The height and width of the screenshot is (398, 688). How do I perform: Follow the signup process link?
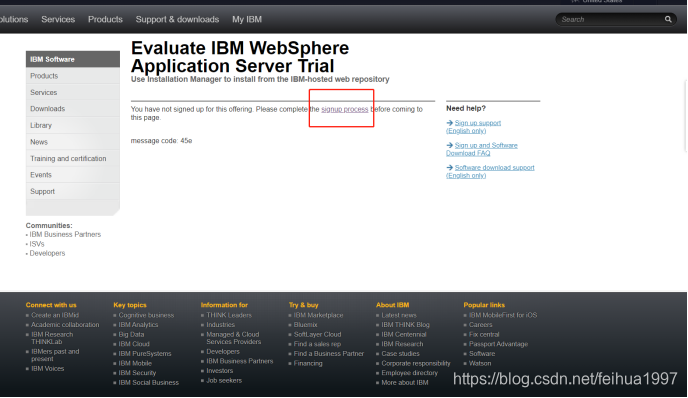pyautogui.click(x=344, y=109)
